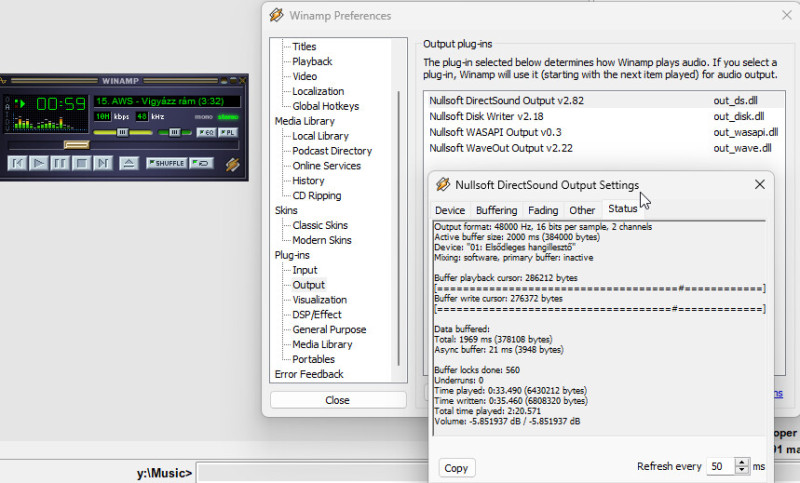Click the 00:59 time display
800x483 pixels.
pos(60,105)
